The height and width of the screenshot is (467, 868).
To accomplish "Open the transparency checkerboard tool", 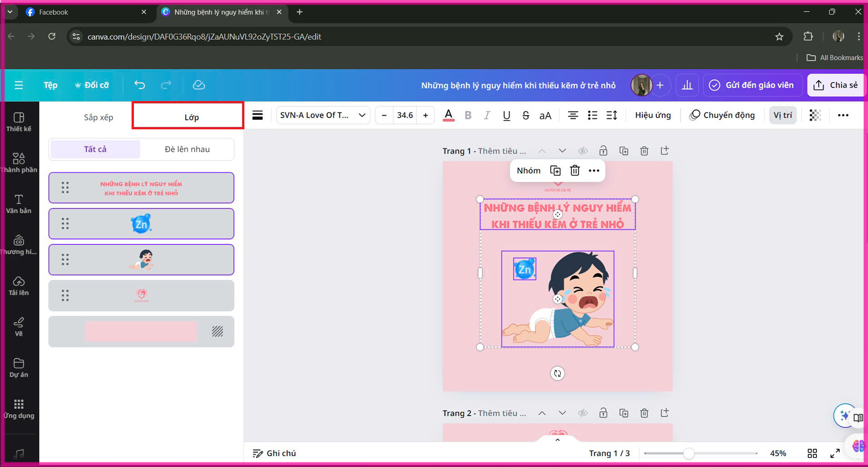I will point(815,115).
